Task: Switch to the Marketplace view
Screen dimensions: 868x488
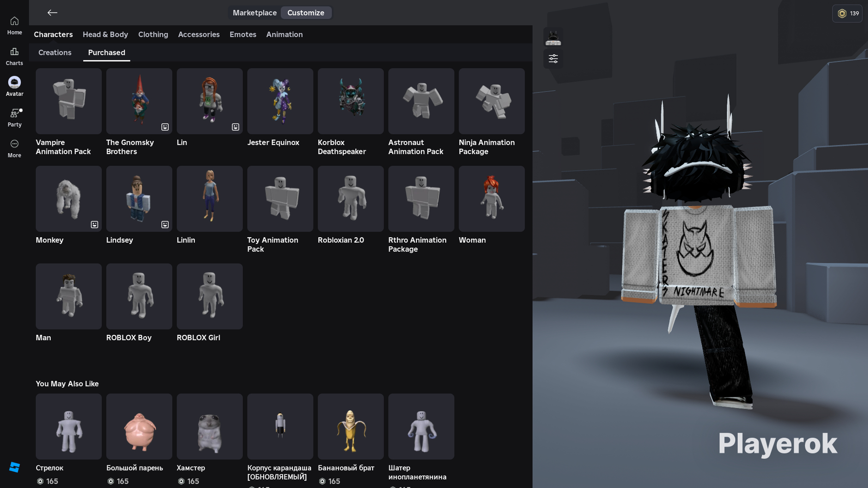Action: (x=254, y=13)
